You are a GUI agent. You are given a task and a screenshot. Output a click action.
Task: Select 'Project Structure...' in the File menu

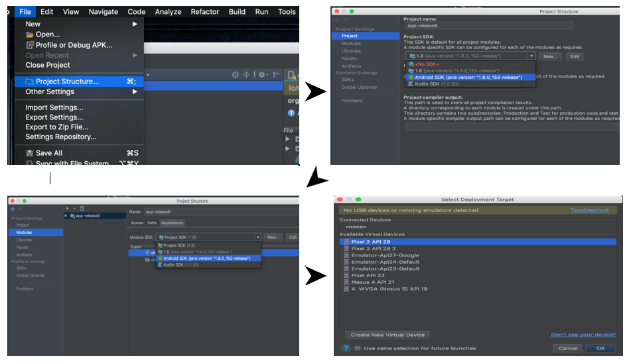[x=79, y=82]
